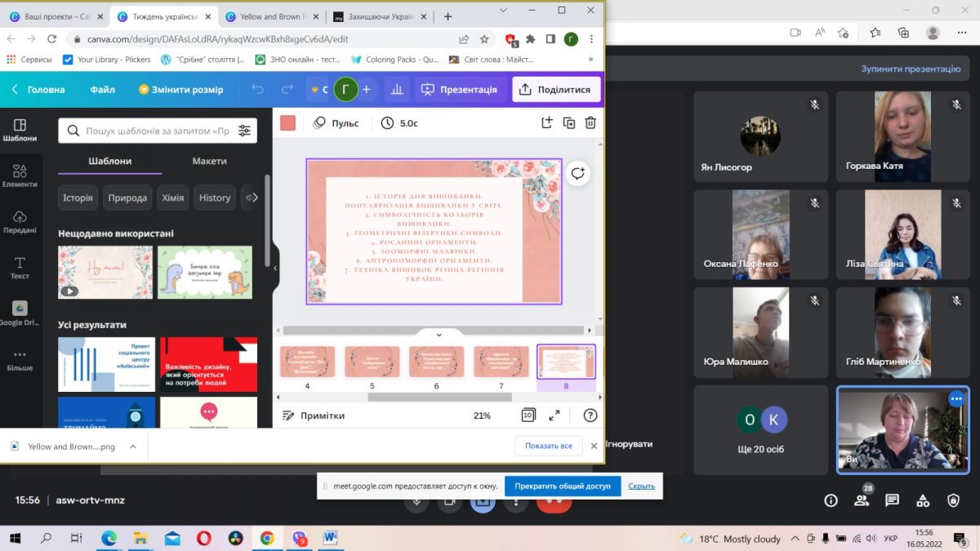Open the Текст tool in sidebar

(x=20, y=268)
